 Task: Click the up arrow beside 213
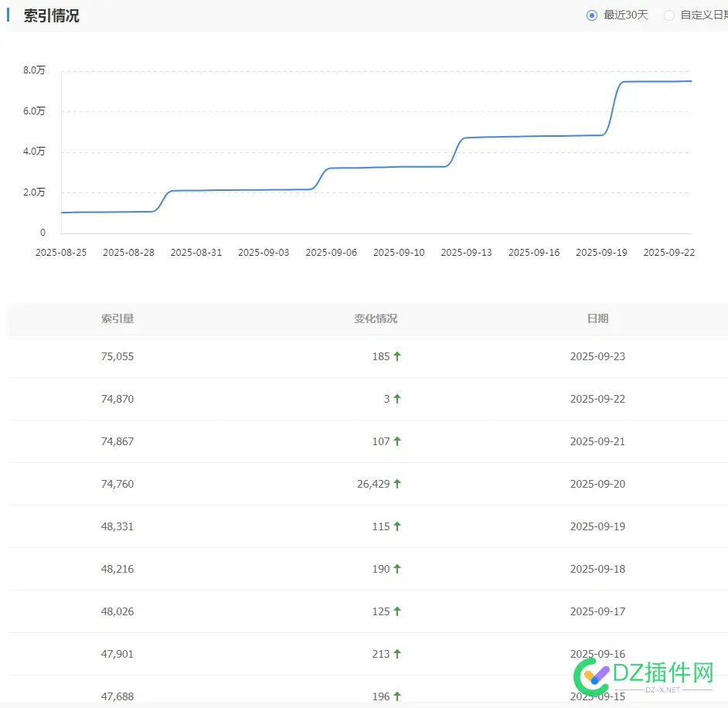pyautogui.click(x=397, y=654)
